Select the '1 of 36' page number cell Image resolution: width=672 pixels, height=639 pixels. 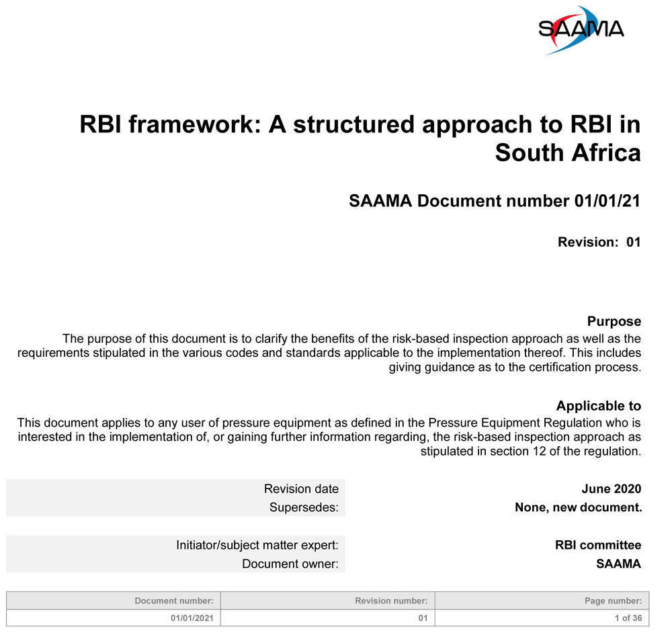(x=542, y=617)
